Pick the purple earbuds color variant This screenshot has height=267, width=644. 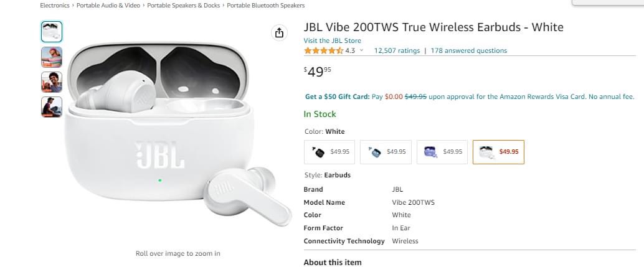[x=442, y=152]
